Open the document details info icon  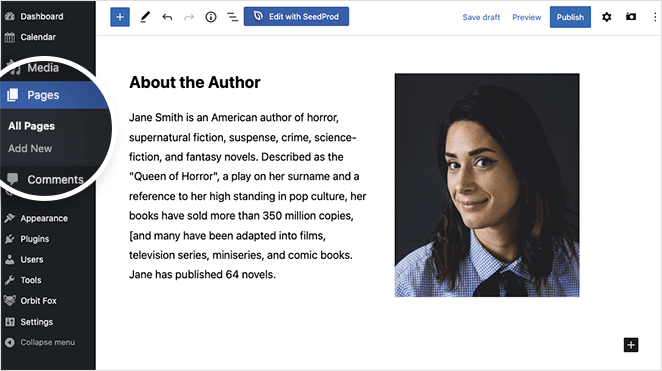211,17
